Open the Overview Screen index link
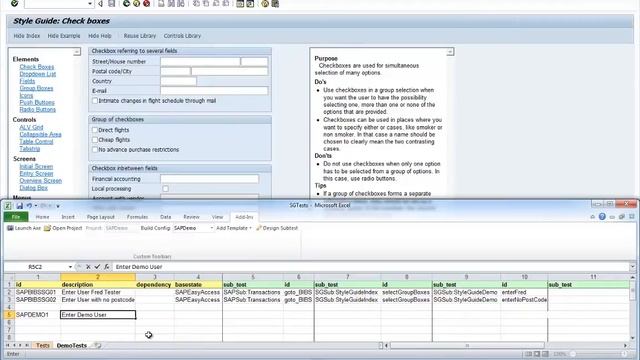Screen dimensions: 640x360 click(41, 180)
